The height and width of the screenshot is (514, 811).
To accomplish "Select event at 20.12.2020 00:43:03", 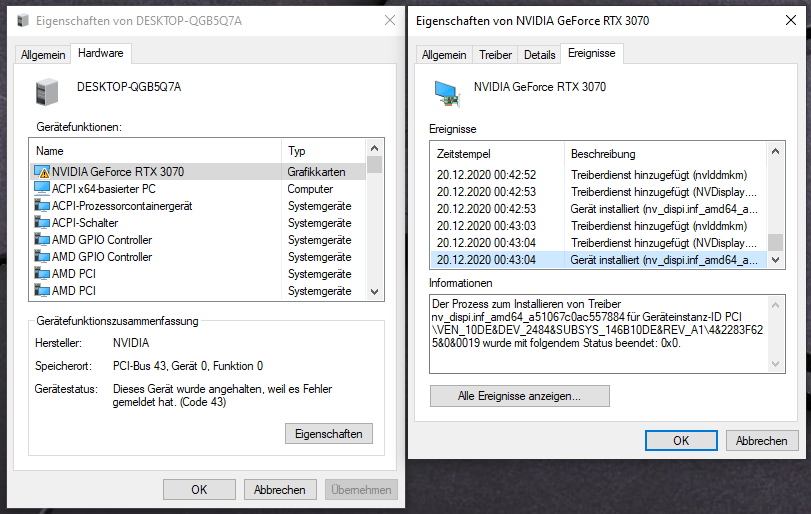I will coord(599,226).
